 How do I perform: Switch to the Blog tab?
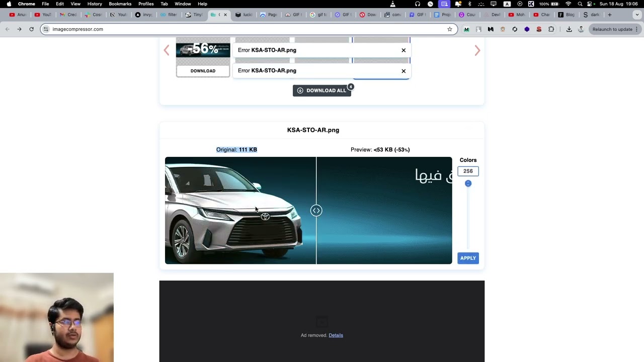566,15
